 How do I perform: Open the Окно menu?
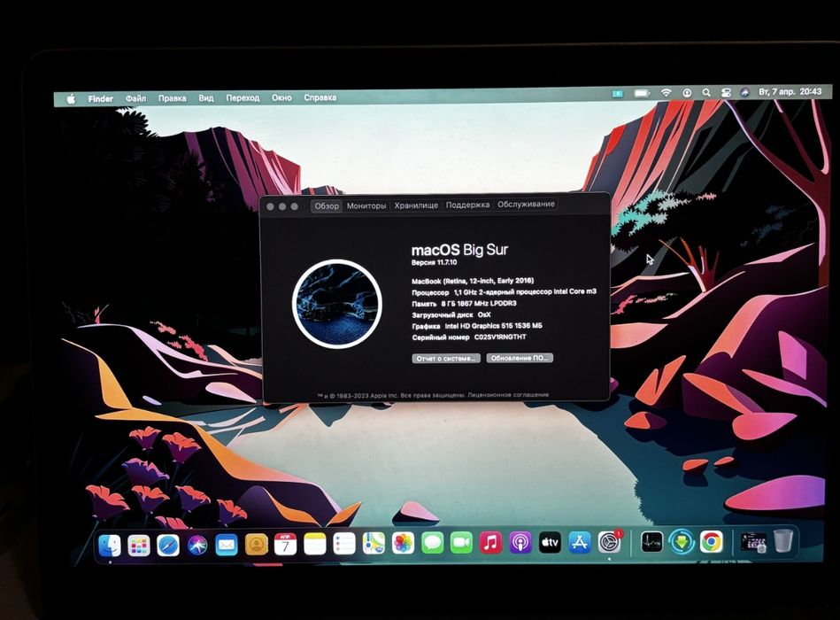[281, 97]
